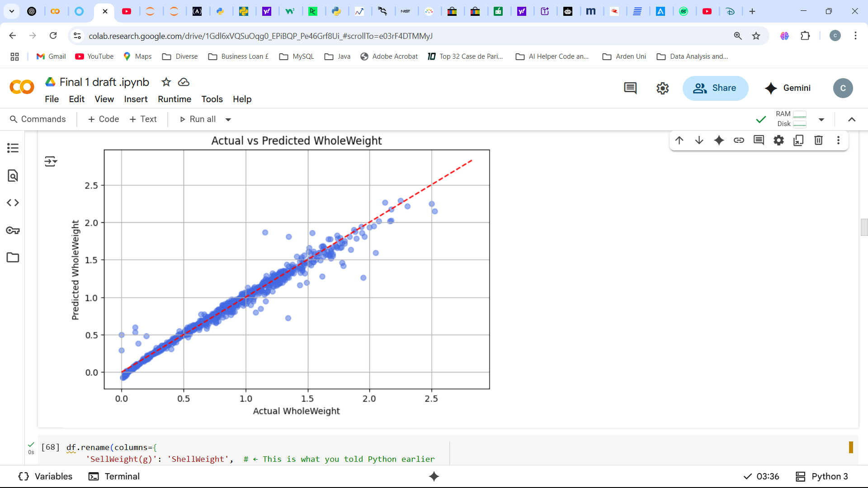The image size is (868, 488).
Task: Open the Code snippets sidebar icon
Action: click(x=13, y=203)
